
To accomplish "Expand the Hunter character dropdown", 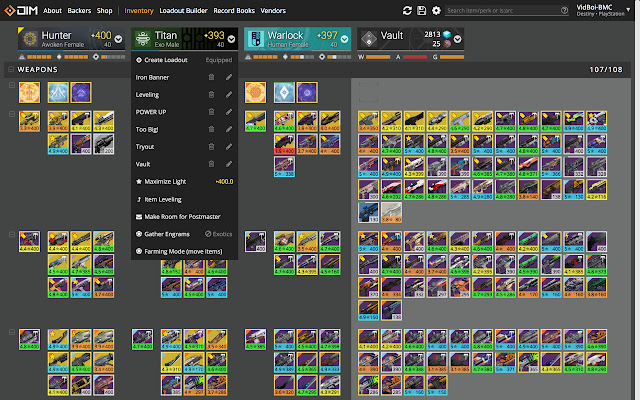I will coord(122,39).
